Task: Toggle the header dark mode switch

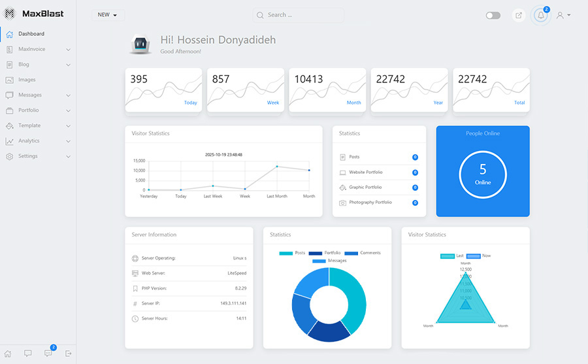Action: tap(493, 15)
